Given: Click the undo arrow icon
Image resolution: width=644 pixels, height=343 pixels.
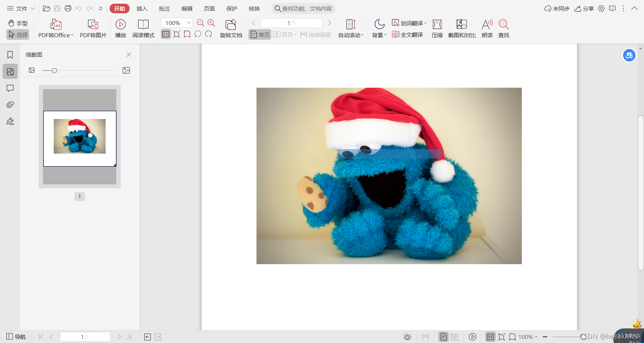Looking at the screenshot, I should (79, 8).
